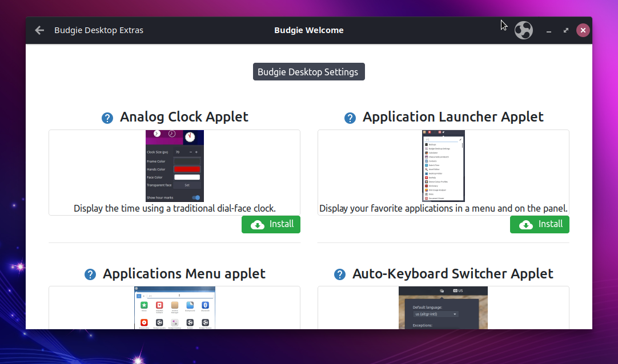View the Application Launcher Applet screenshot
This screenshot has height=364, width=618.
443,166
